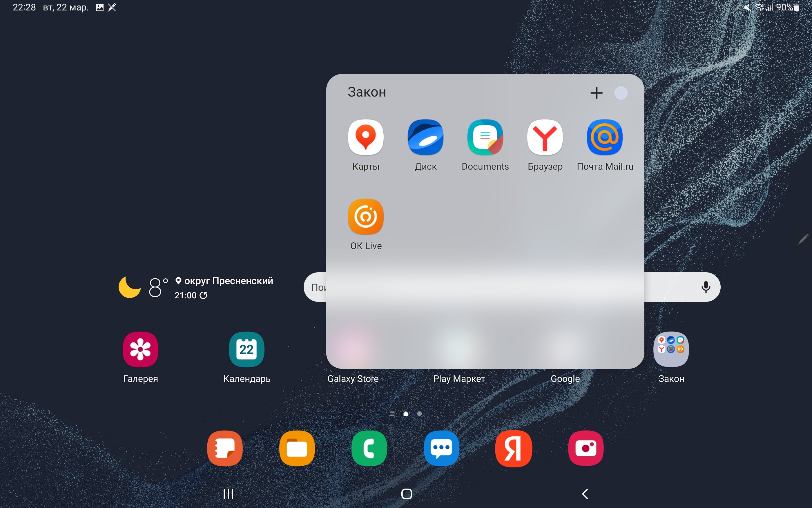
Task: Tap the Play Маркет label
Action: tap(459, 379)
